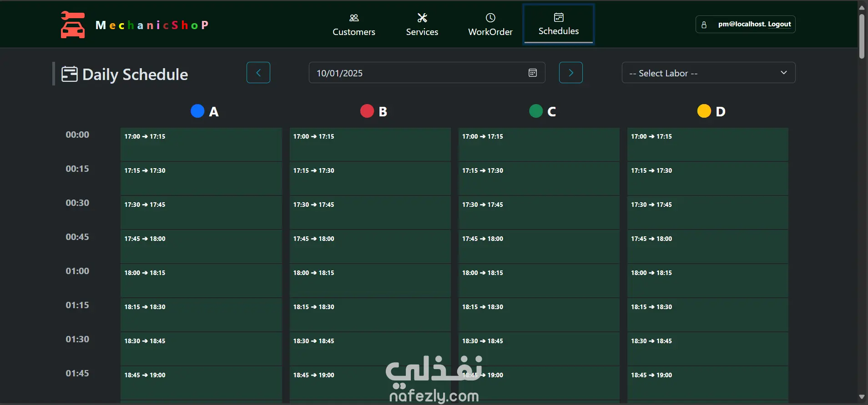Screen dimensions: 868x405
Task: Click the MechanicShop brand title
Action: click(152, 25)
